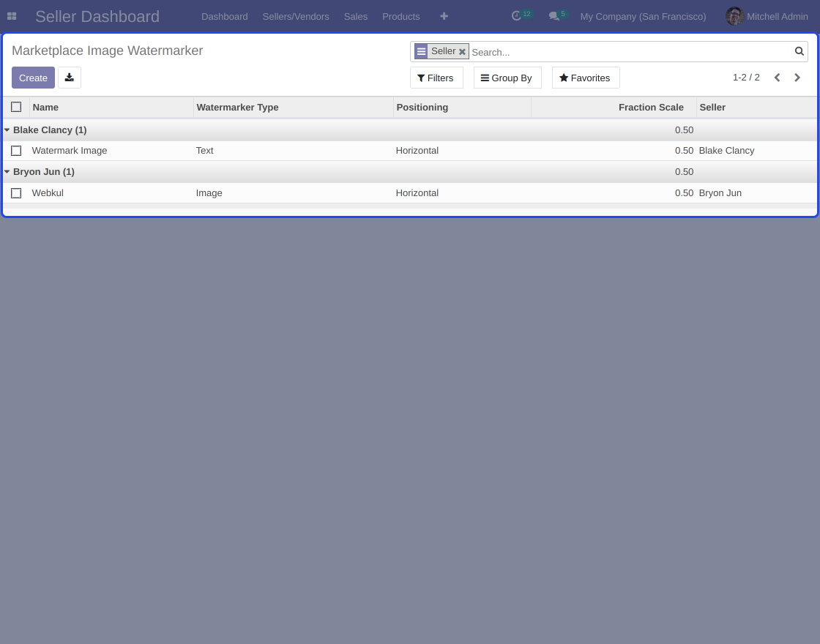
Task: Click the Blake Clancy seller cell
Action: [x=726, y=151]
